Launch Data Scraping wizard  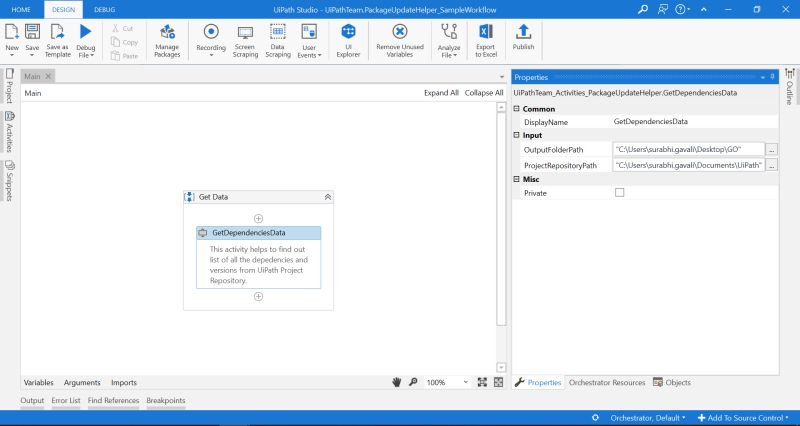(x=278, y=41)
